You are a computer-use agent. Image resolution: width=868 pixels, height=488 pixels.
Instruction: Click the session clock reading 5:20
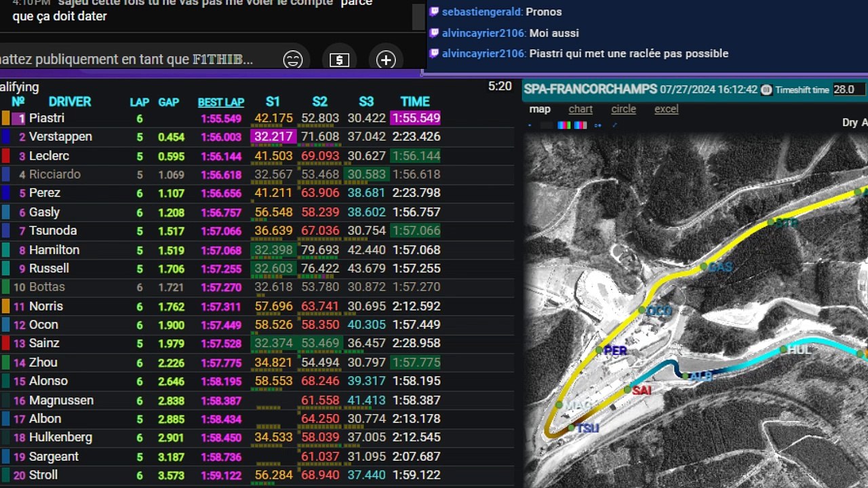(x=500, y=87)
